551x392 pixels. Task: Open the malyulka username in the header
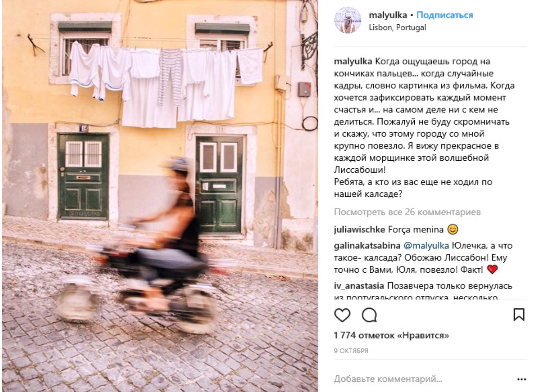click(387, 15)
